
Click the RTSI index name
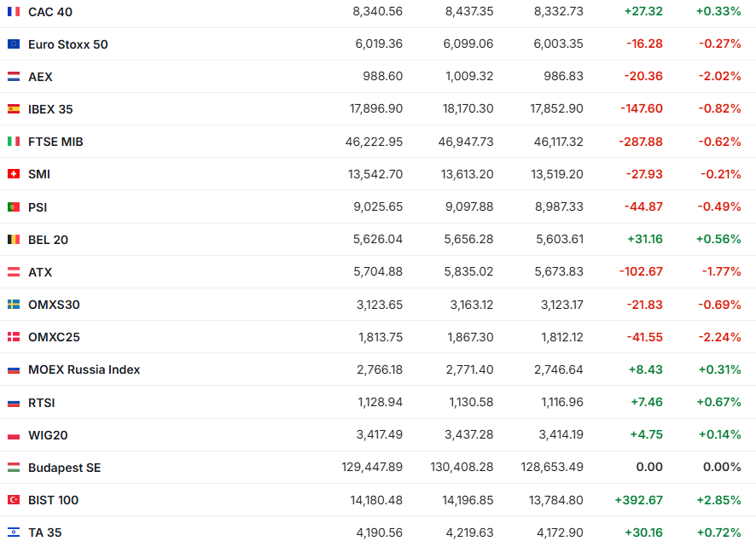(x=42, y=403)
